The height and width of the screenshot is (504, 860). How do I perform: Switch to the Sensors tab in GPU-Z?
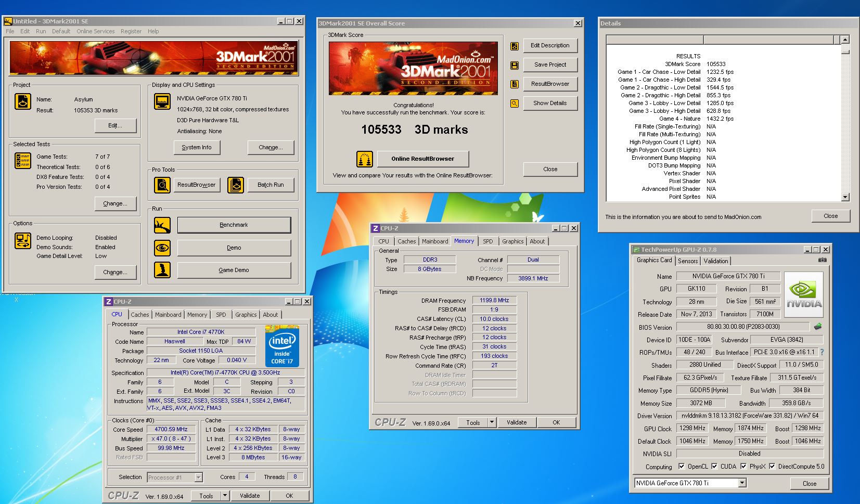click(x=687, y=261)
